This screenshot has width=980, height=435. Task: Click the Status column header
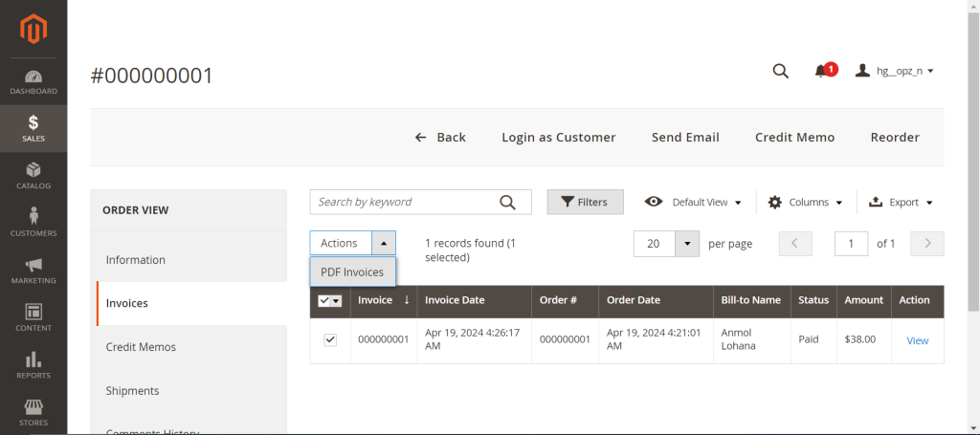click(813, 300)
